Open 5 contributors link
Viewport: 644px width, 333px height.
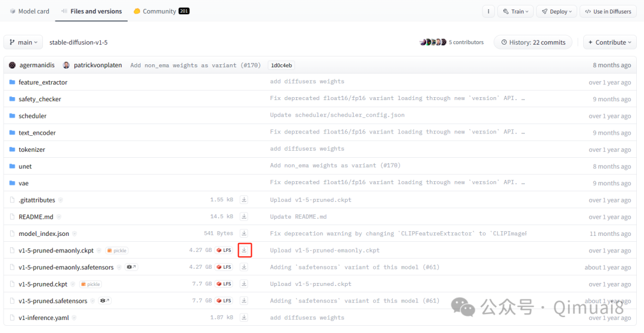(466, 42)
